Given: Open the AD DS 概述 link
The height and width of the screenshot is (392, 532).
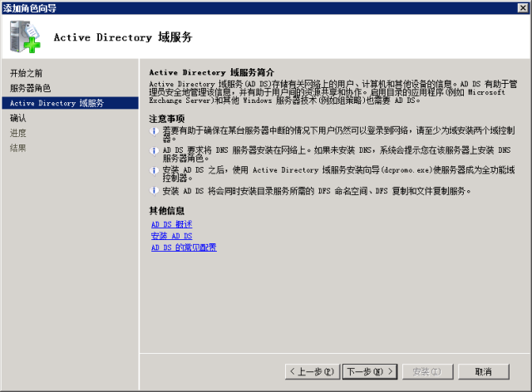Looking at the screenshot, I should pos(172,224).
